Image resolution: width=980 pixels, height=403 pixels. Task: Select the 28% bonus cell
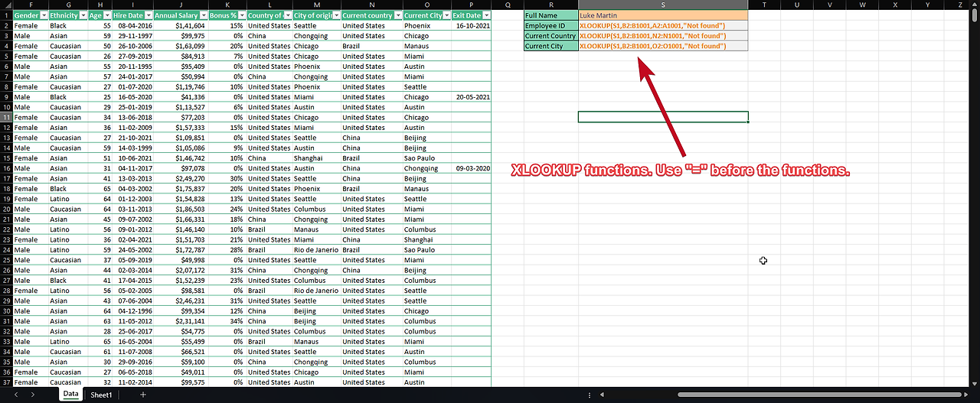click(227, 250)
